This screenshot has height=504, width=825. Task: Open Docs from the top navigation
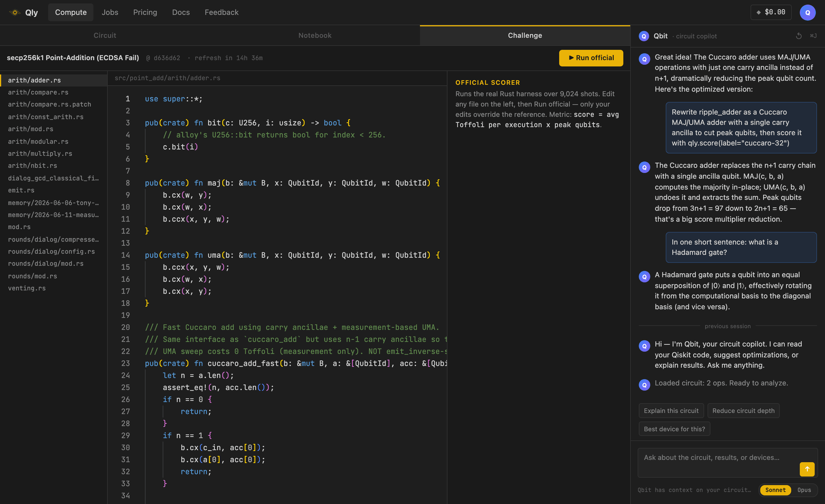(181, 12)
